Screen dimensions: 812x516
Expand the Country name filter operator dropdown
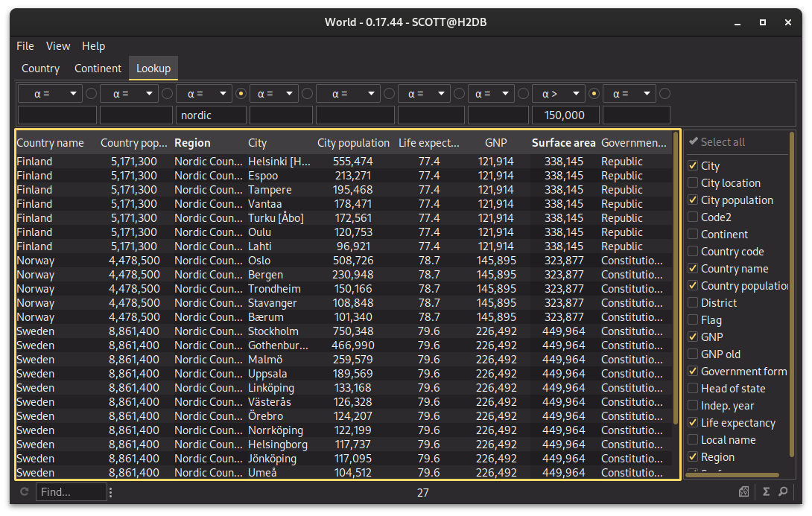50,94
